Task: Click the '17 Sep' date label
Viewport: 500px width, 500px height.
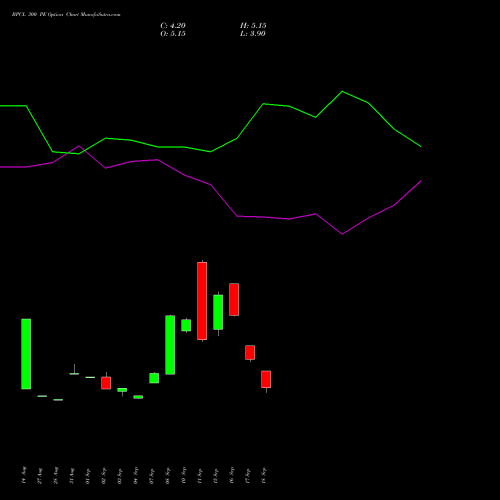Action: 248,476
